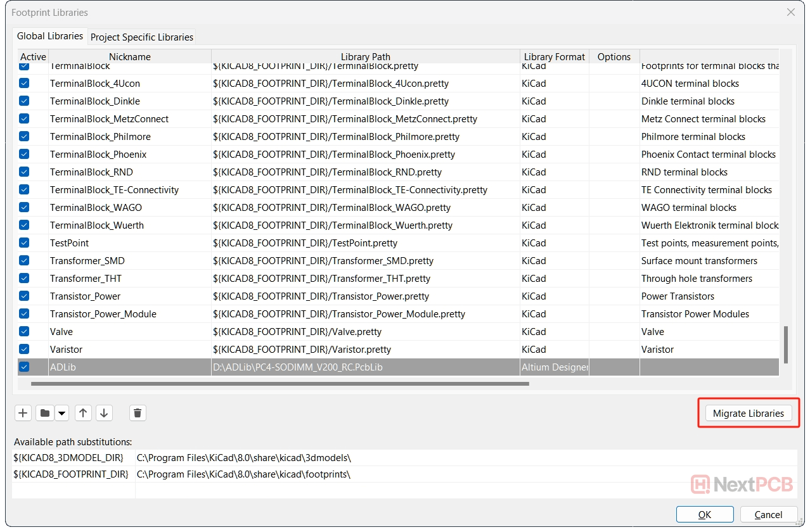Move selected library up with arrow icon
Screen dimensions: 810x532
click(x=83, y=414)
